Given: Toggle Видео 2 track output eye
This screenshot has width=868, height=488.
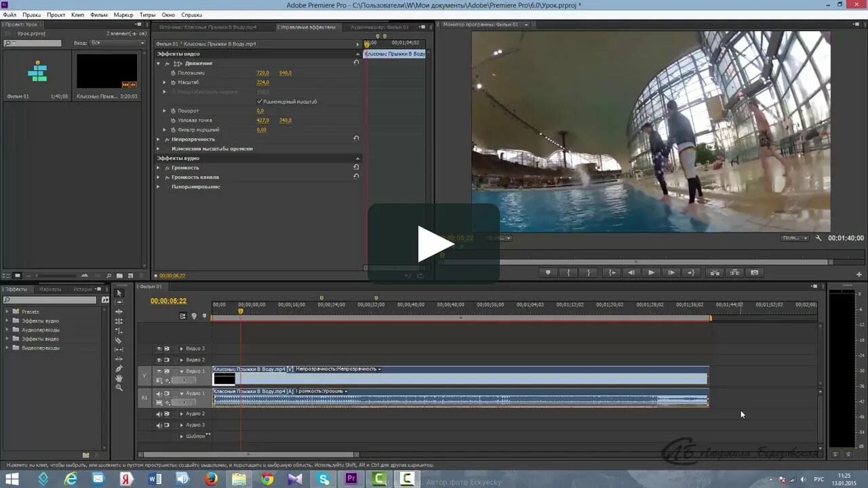Looking at the screenshot, I should tap(159, 360).
